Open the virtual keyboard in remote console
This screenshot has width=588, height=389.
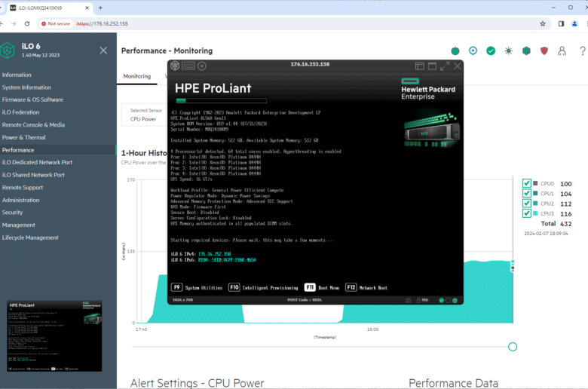pos(188,66)
